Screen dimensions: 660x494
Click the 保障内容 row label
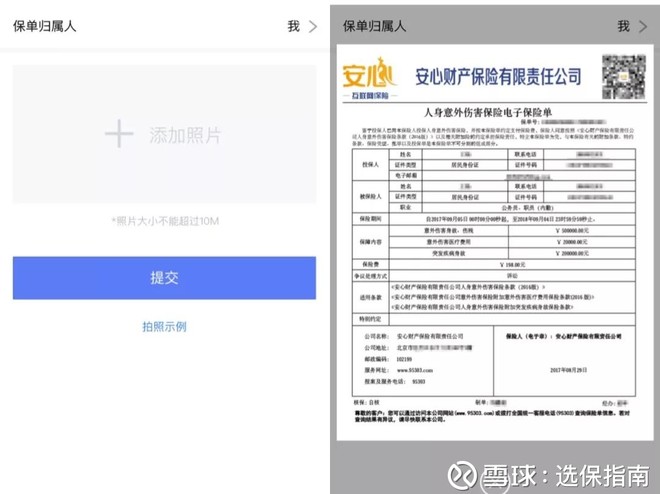coord(370,242)
